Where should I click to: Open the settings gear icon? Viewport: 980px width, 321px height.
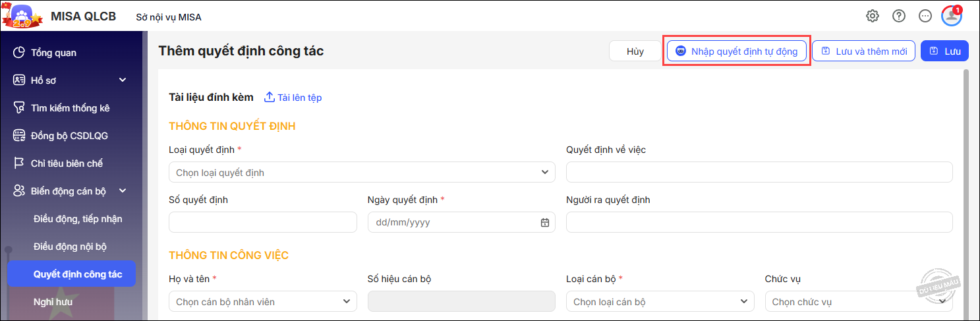[872, 16]
